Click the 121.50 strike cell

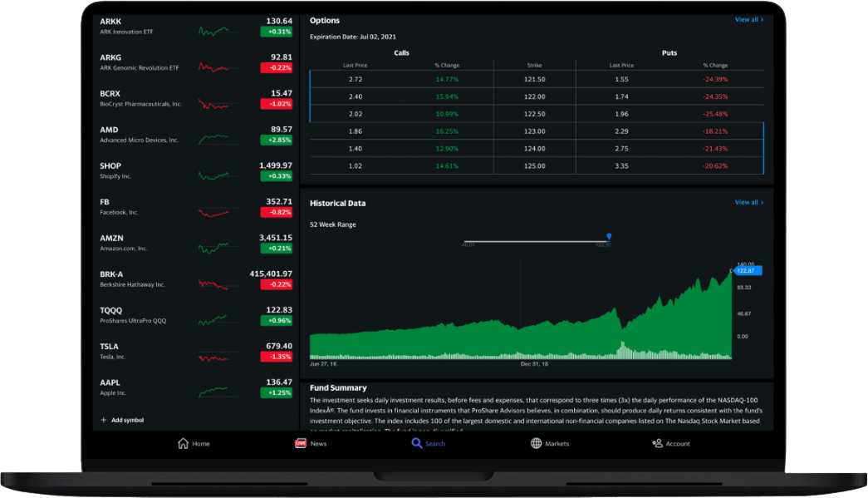coord(534,79)
